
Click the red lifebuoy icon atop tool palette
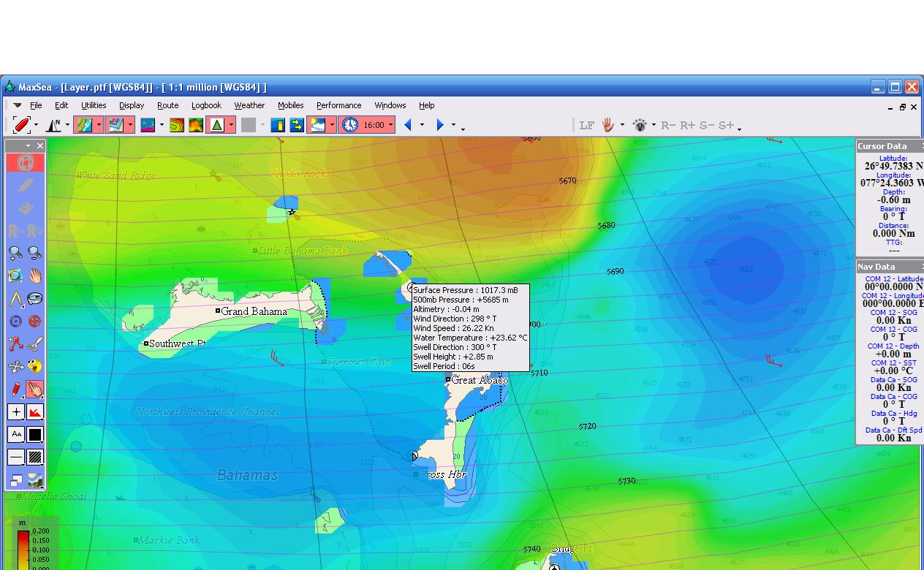tap(25, 162)
